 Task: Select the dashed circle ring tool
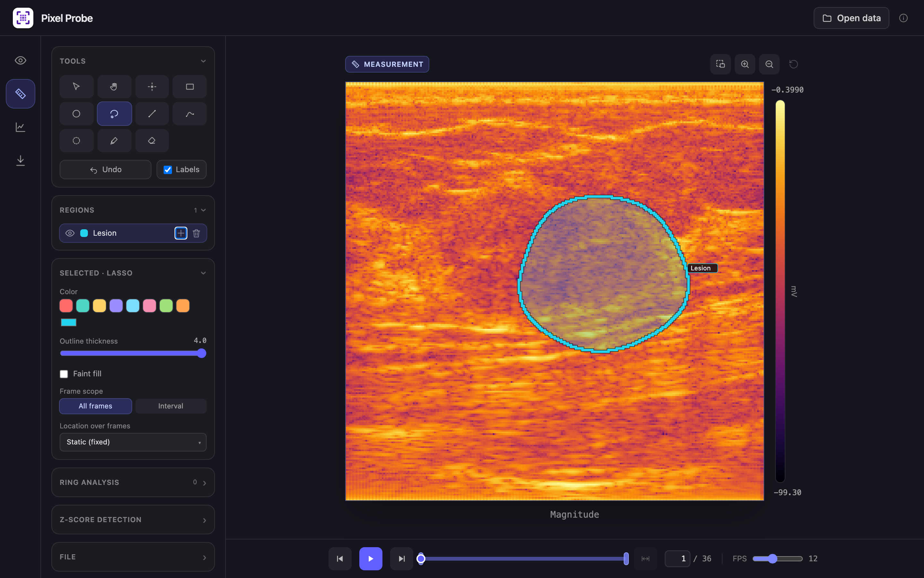[76, 141]
